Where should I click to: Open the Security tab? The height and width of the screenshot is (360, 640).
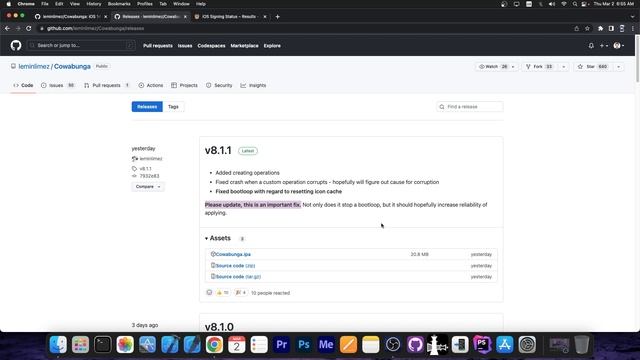[x=219, y=85]
